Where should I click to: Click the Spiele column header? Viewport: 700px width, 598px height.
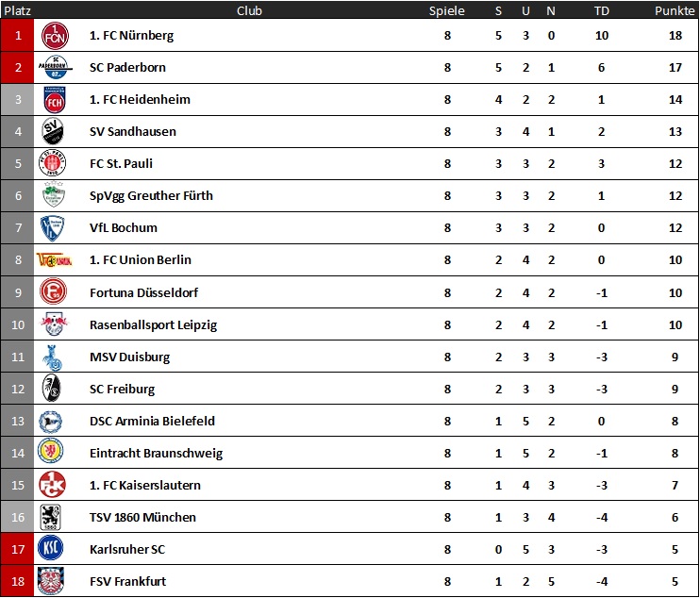coord(447,10)
